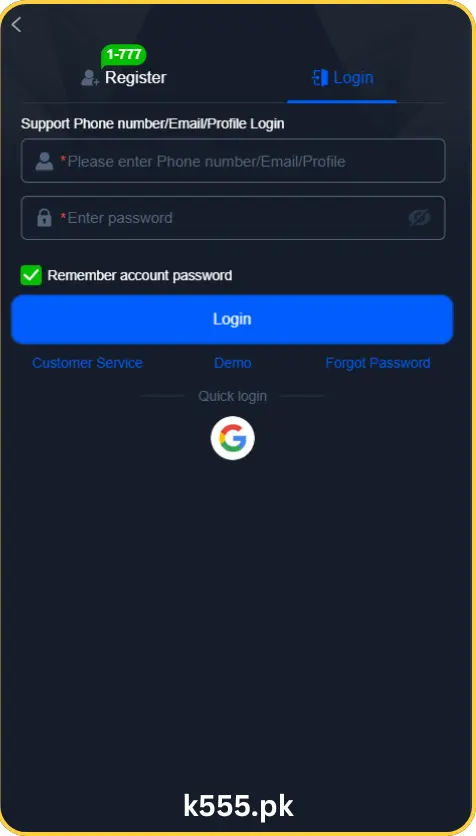Click the Quick login heading text
This screenshot has width=476, height=836.
click(x=232, y=396)
